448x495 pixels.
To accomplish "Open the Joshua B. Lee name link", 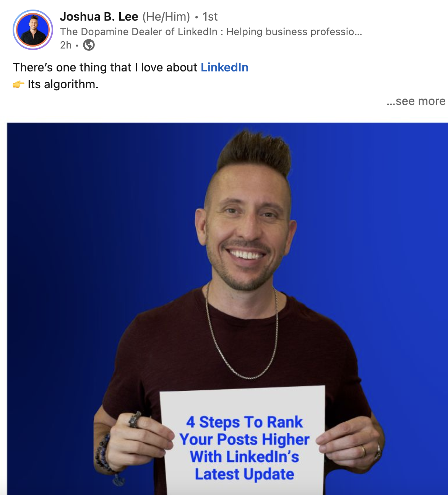I will [x=99, y=17].
